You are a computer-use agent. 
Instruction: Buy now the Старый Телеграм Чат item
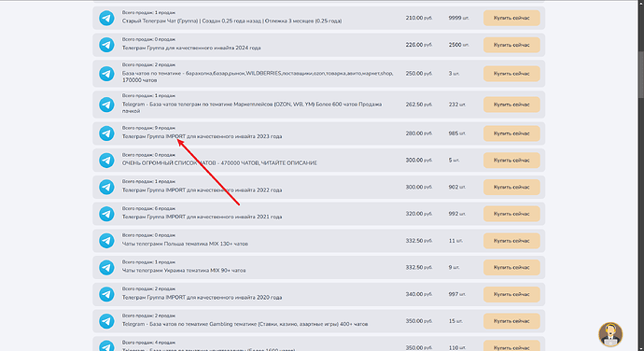click(511, 18)
